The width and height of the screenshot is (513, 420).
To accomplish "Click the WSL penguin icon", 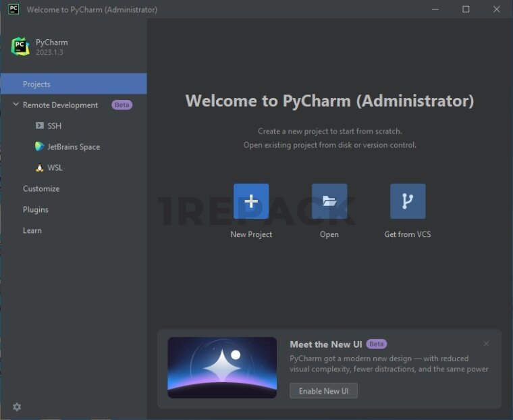I will tap(40, 168).
